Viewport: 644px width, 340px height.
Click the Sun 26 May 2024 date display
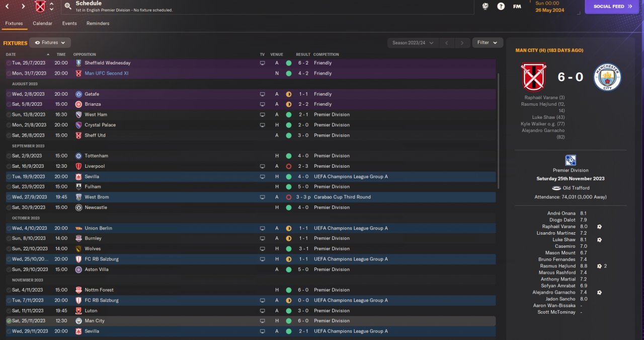click(550, 7)
